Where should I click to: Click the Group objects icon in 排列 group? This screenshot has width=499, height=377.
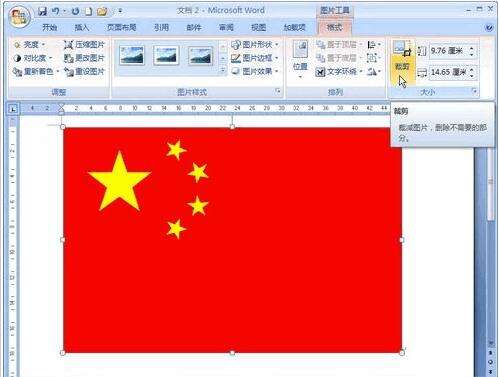[x=373, y=58]
